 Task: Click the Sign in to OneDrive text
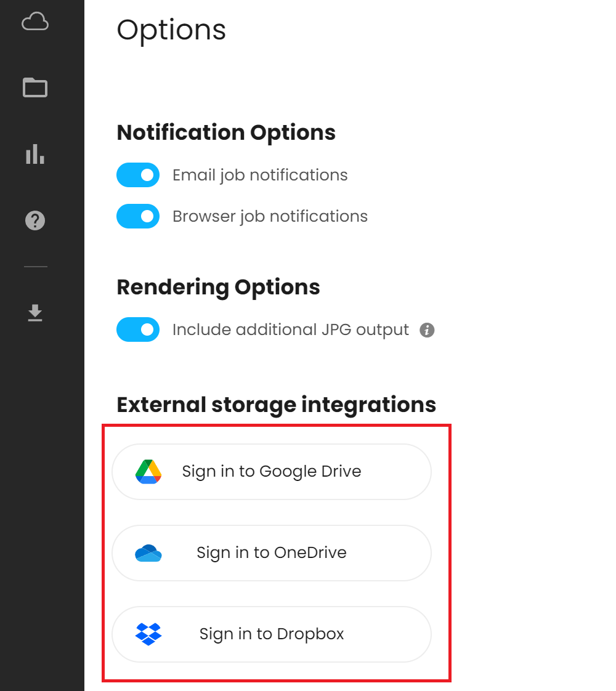[272, 552]
